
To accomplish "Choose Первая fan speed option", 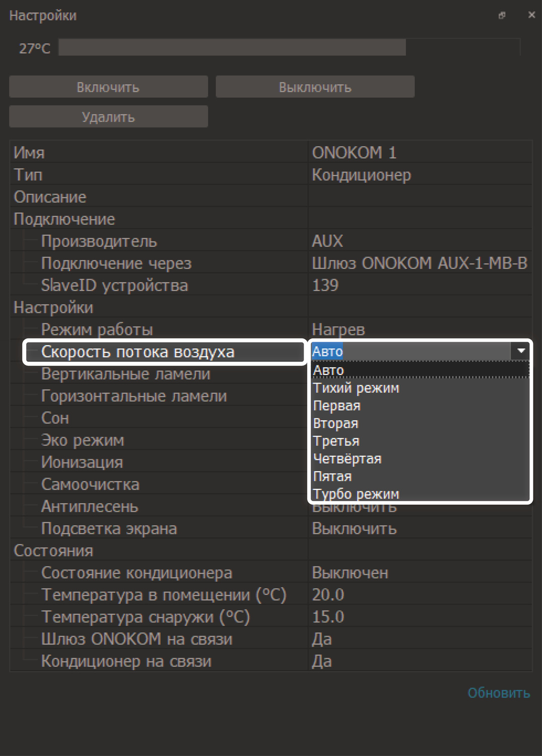I will point(337,406).
